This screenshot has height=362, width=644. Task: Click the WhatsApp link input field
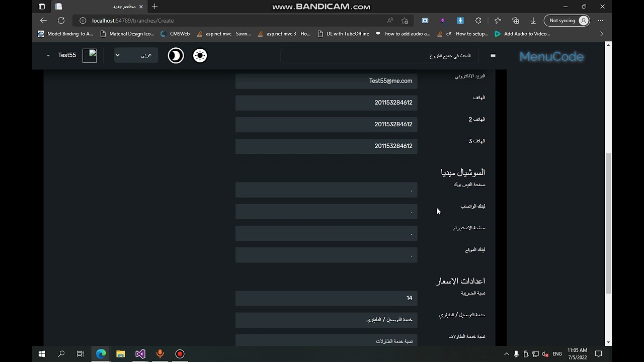326,211
